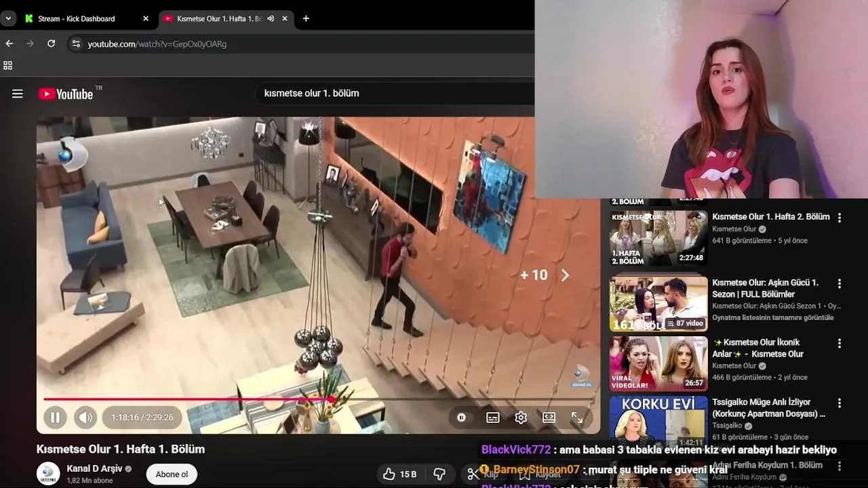The height and width of the screenshot is (488, 868).
Task: Open the Kısmetse Olur 1. Hafta 2. Bölüm title
Action: pyautogui.click(x=771, y=217)
